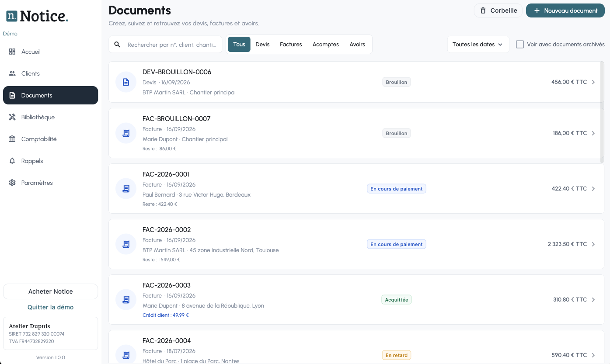Image resolution: width=610 pixels, height=364 pixels.
Task: Click the Comptabilité bank icon
Action: tap(12, 139)
